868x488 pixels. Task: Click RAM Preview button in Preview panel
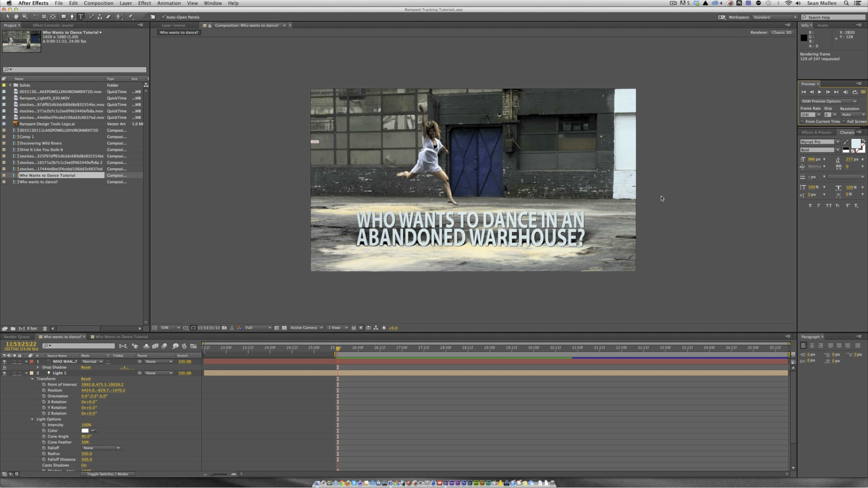pos(863,92)
